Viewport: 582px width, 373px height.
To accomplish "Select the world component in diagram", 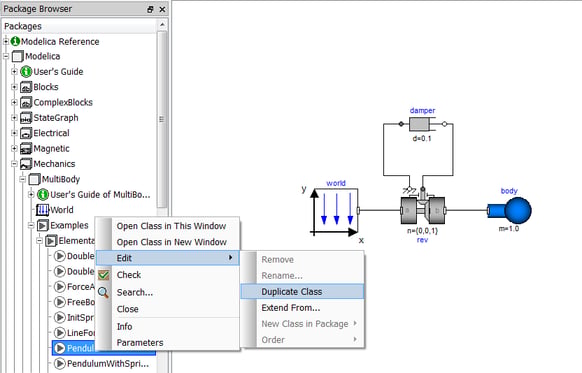I will 336,212.
